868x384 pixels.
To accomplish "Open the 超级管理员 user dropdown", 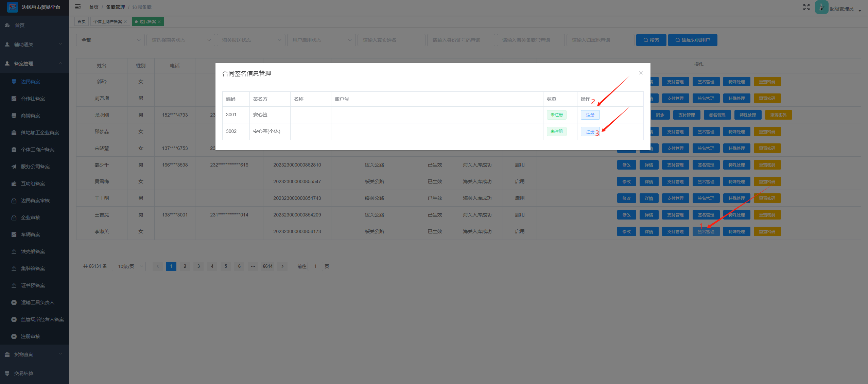I will (x=845, y=9).
